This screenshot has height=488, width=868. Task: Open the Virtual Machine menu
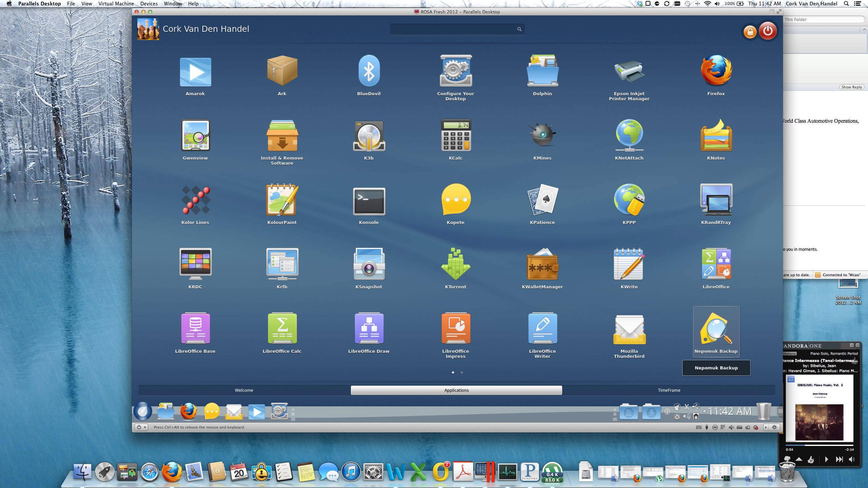coord(116,4)
